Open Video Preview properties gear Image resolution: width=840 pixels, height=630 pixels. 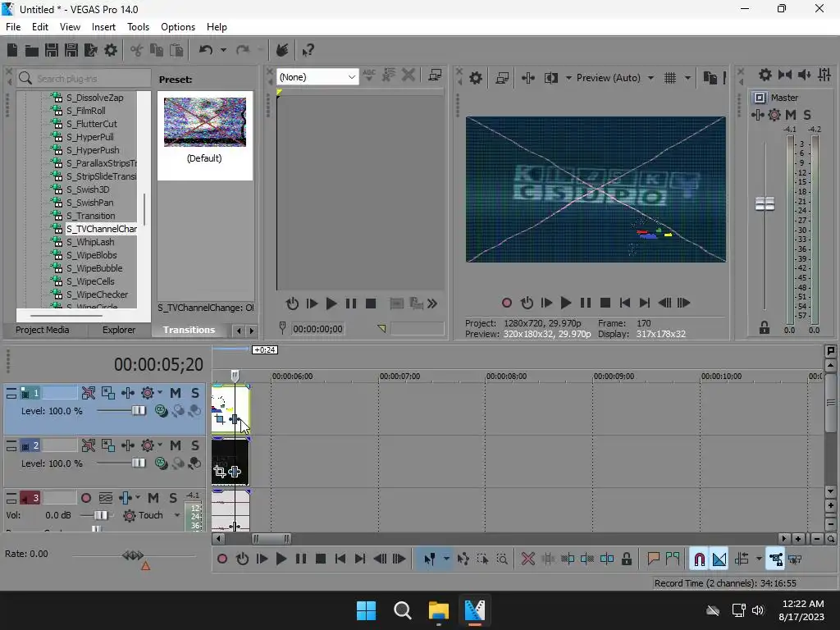tap(476, 78)
